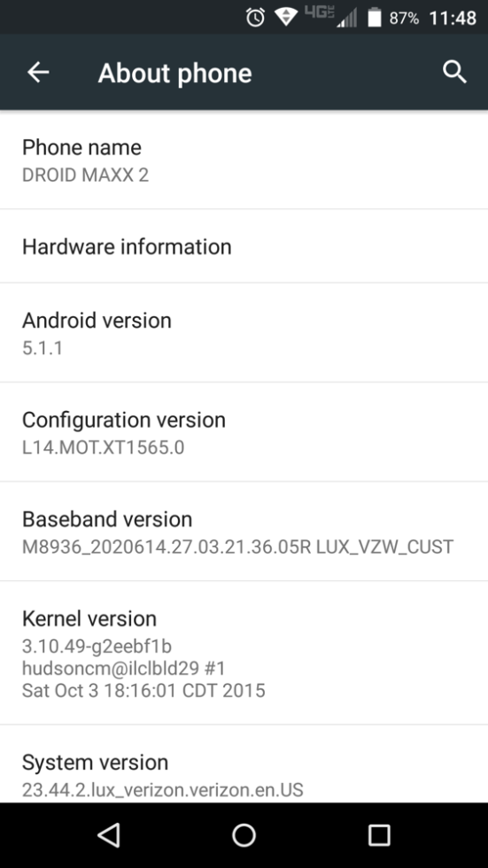Tap the Wi-Fi status icon
This screenshot has width=488, height=868.
(x=286, y=17)
